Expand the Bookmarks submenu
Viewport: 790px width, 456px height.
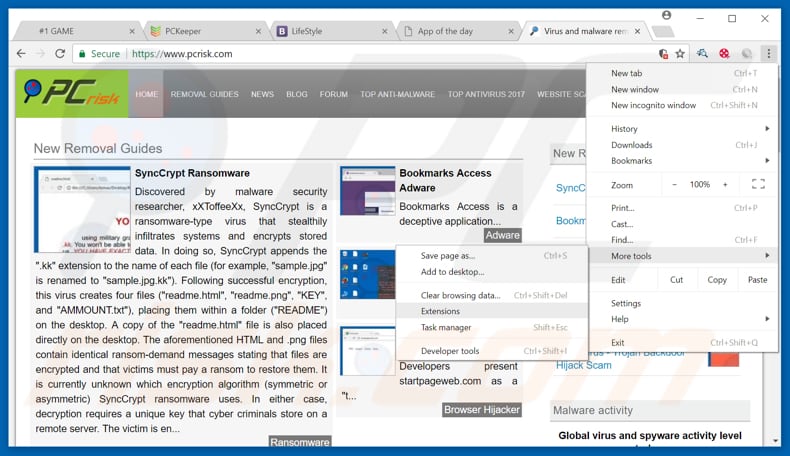coord(682,161)
